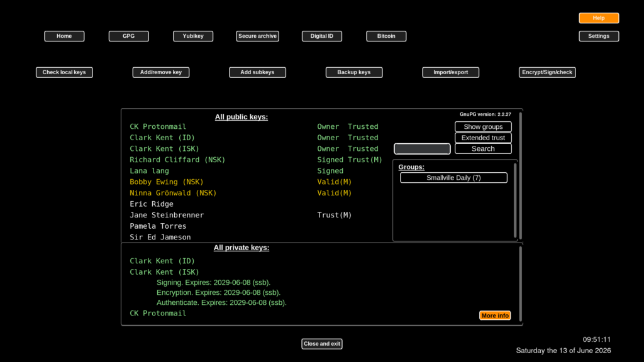Select Eric Ridge key
The image size is (644, 362).
(152, 204)
